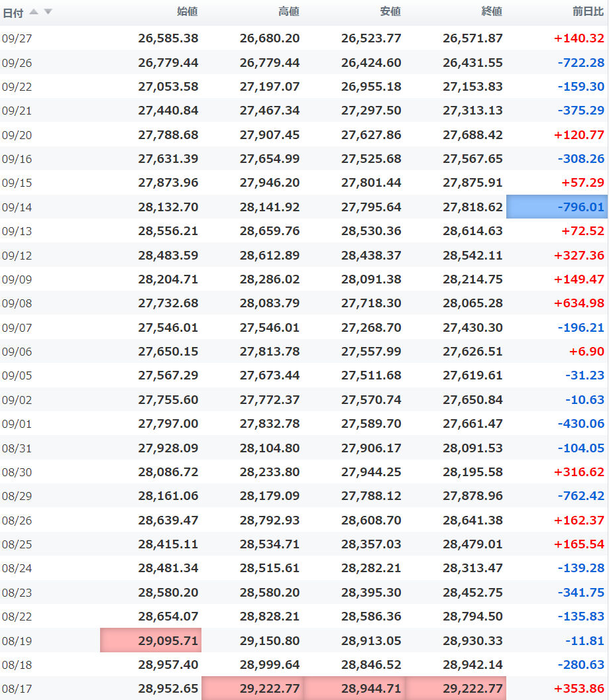This screenshot has width=609, height=700.
Task: Click low price 28,586.36
Action: [x=371, y=617]
